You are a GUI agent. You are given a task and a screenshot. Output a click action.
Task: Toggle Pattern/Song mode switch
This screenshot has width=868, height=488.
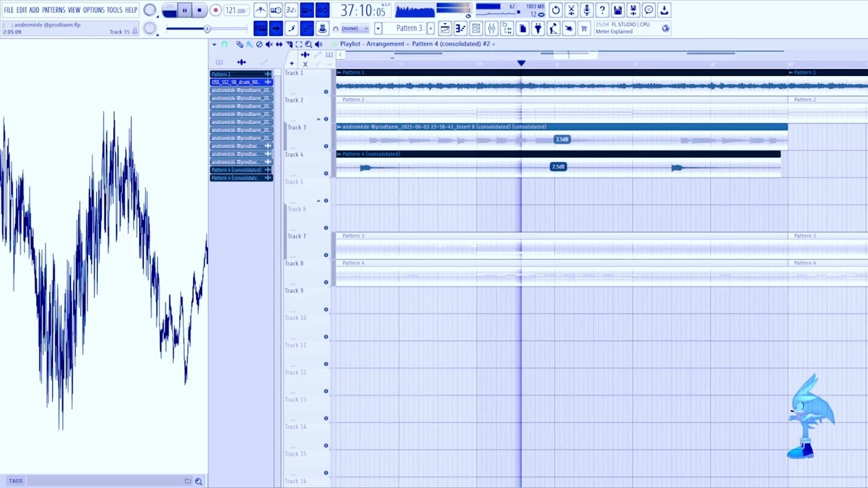click(170, 10)
